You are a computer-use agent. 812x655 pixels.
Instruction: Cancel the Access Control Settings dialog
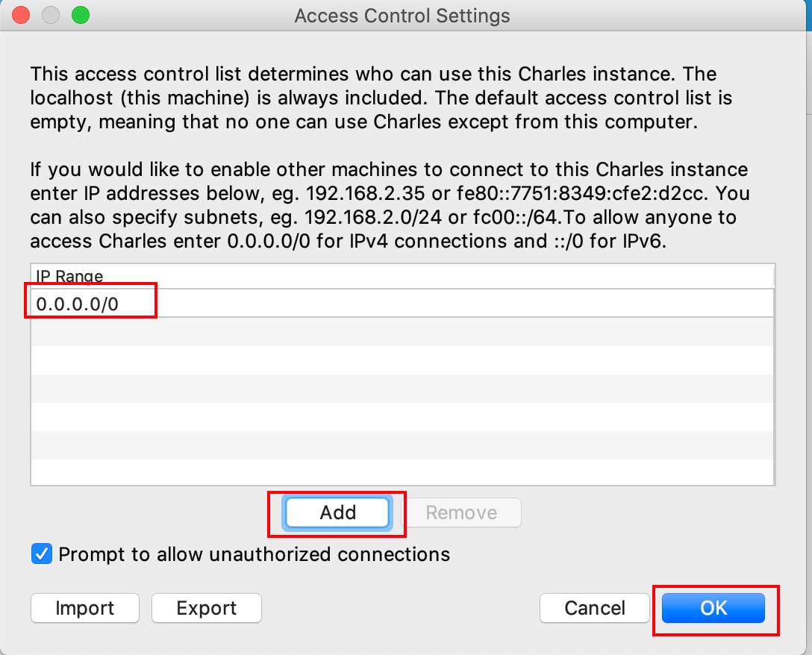click(x=595, y=608)
